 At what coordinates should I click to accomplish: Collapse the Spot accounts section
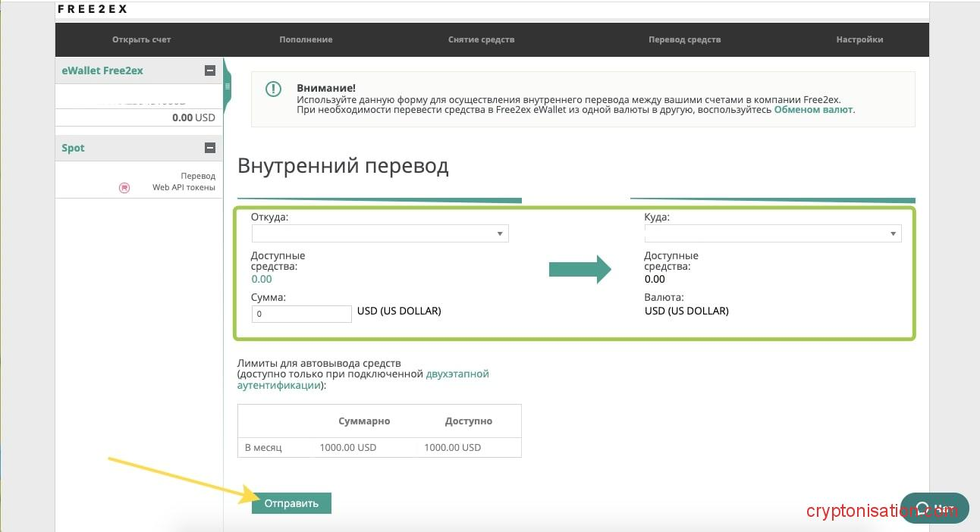pos(210,148)
